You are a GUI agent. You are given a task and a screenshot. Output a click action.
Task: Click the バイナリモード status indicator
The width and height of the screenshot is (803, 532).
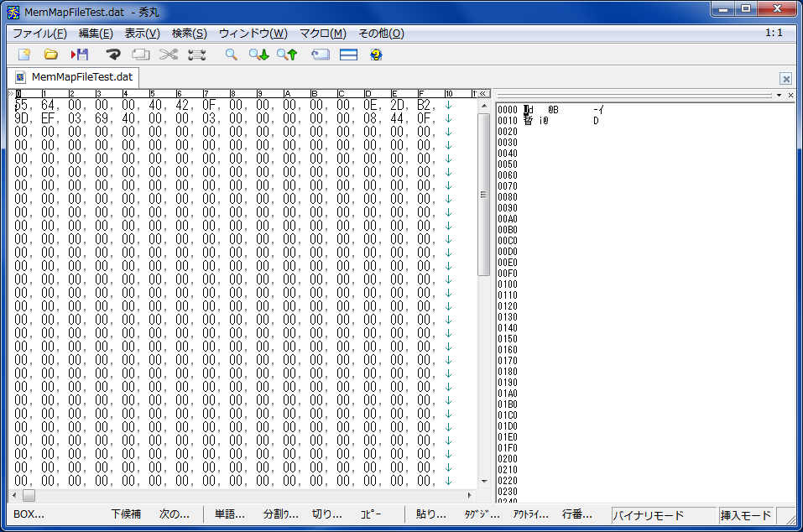664,515
